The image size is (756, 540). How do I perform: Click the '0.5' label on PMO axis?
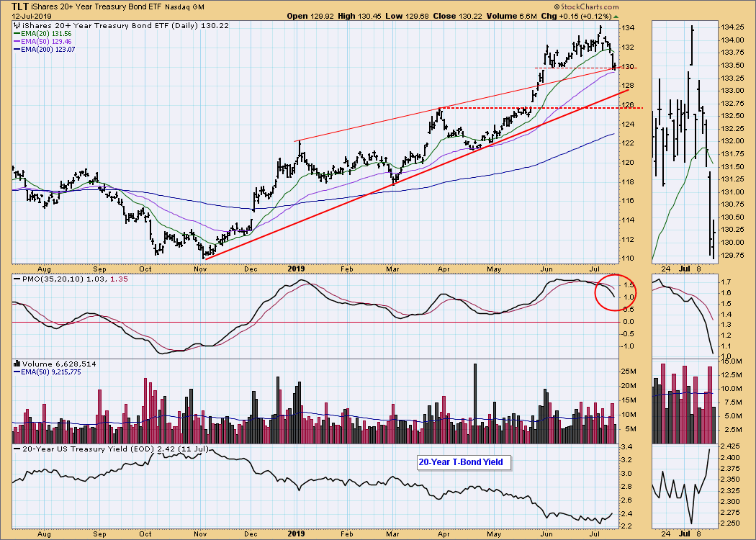click(x=629, y=310)
